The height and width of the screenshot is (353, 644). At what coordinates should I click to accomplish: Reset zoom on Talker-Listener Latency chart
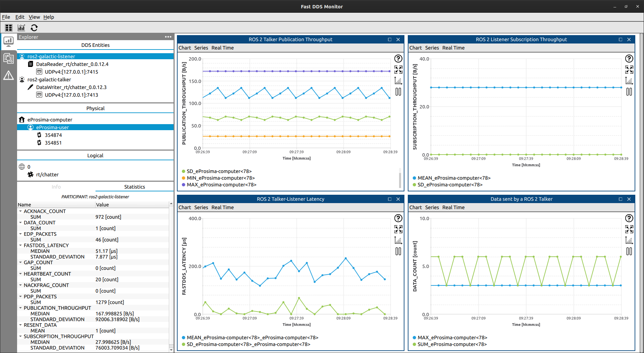click(x=398, y=229)
